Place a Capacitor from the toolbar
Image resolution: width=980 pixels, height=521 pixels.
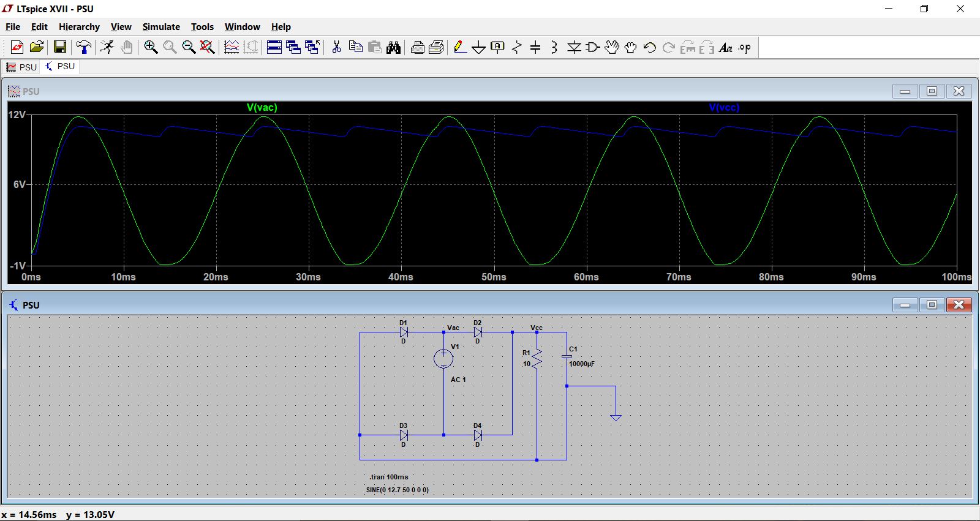(535, 47)
